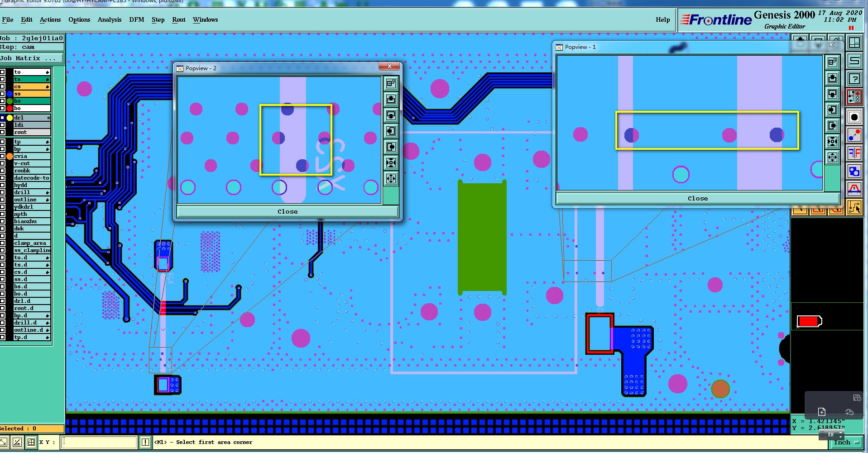Click the blue overlapping shapes icon
The width and height of the screenshot is (868, 453).
coord(854,171)
